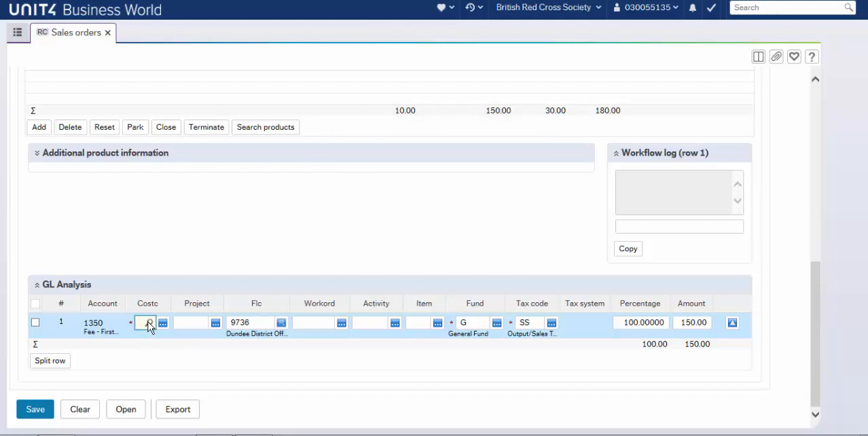This screenshot has height=436, width=868.
Task: Click the page scrollbar up arrow
Action: [x=816, y=79]
